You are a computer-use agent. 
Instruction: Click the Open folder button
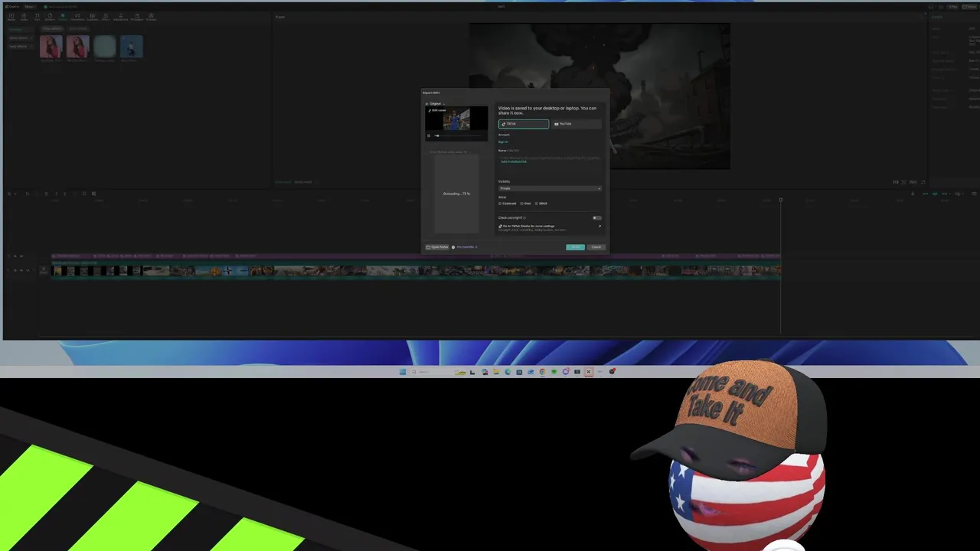pyautogui.click(x=437, y=247)
